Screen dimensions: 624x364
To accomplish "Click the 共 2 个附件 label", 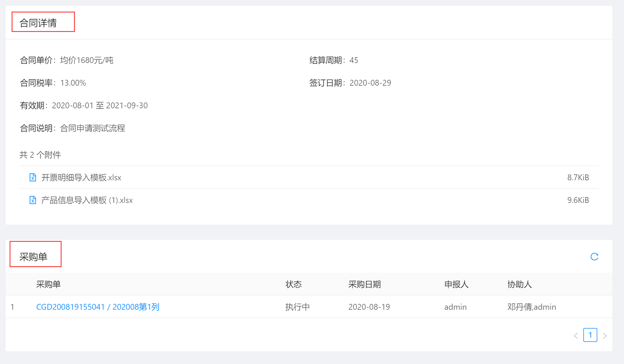I will 40,155.
